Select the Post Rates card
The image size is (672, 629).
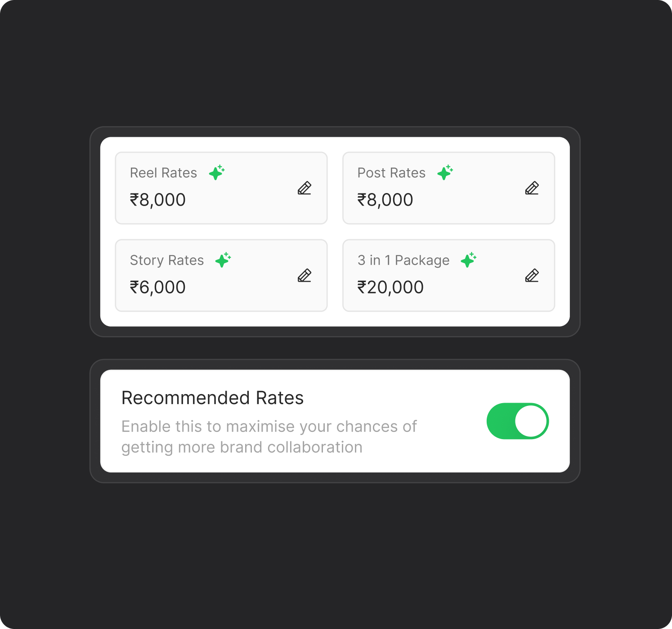(x=449, y=188)
